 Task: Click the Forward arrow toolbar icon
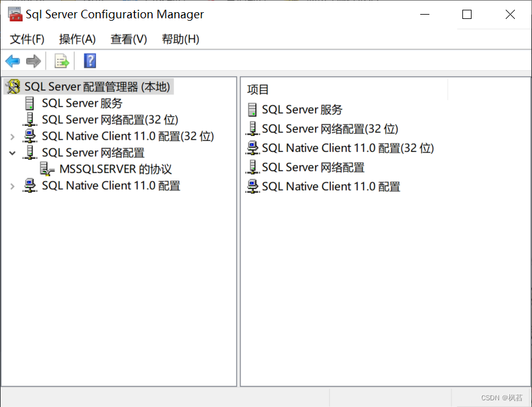[34, 61]
